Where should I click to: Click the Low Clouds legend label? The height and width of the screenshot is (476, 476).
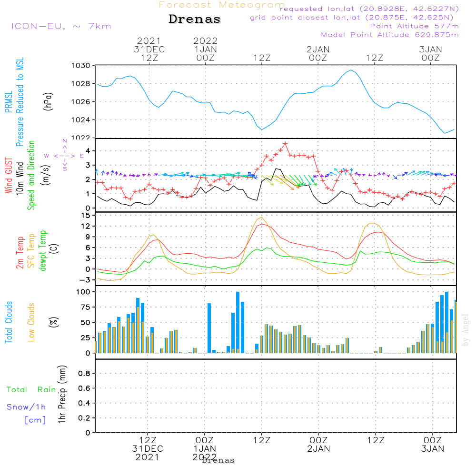[31, 322]
